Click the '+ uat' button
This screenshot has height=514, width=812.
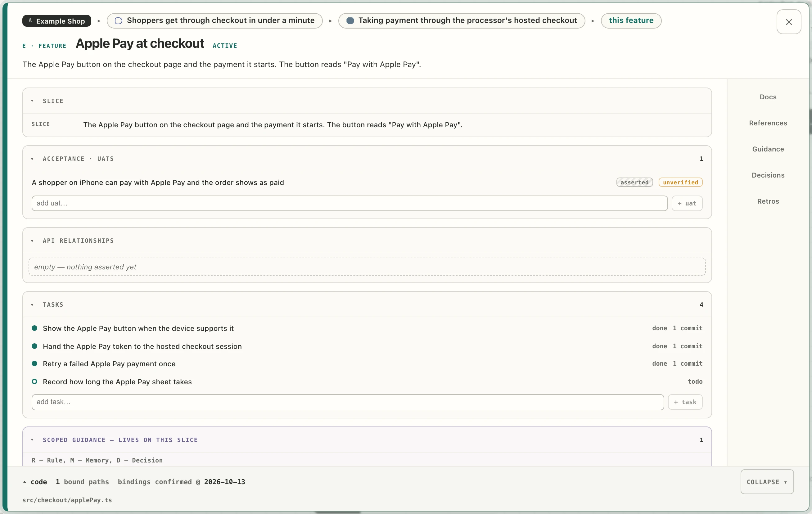(x=687, y=203)
